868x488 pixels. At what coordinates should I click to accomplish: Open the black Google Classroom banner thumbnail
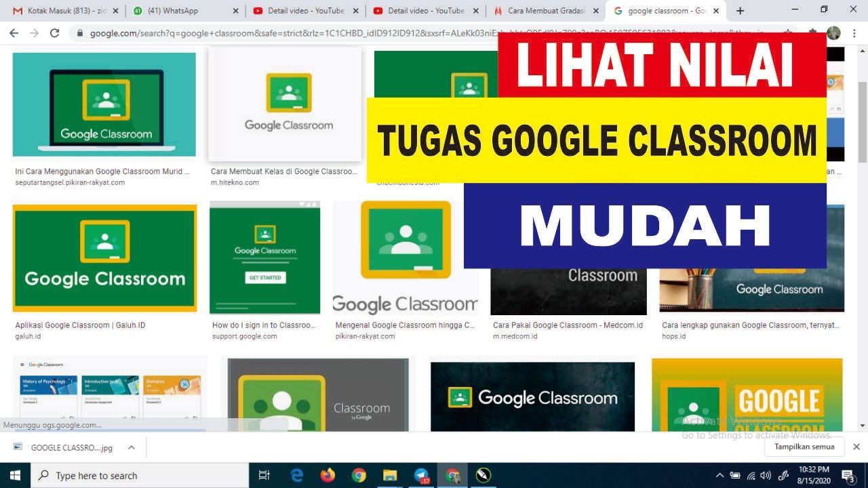click(x=532, y=396)
